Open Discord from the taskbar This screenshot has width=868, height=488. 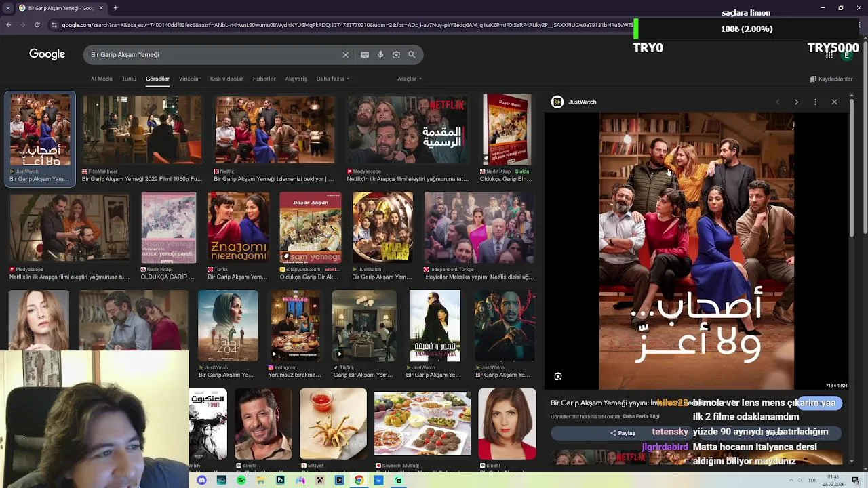[x=201, y=480]
